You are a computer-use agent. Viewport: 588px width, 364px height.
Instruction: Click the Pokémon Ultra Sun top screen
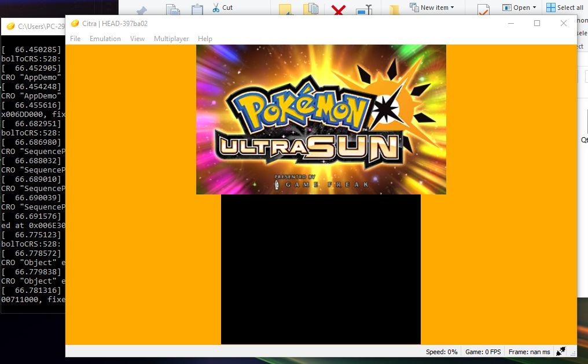point(321,119)
